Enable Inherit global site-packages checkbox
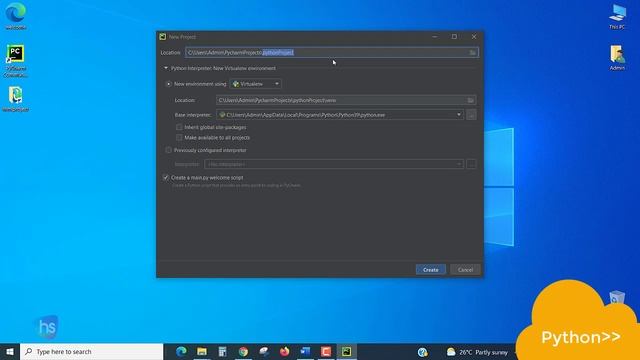The height and width of the screenshot is (360, 640). (x=179, y=127)
